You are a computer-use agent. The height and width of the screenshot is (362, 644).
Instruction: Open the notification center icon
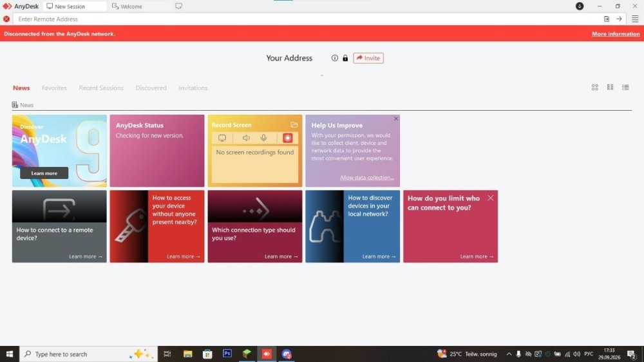pos(632,354)
